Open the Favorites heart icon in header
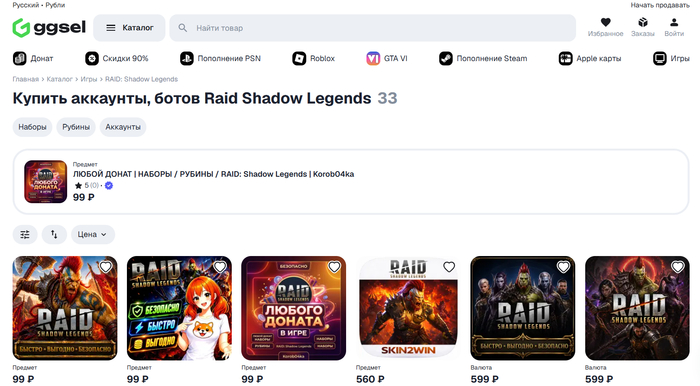The image size is (700, 386). pos(605,22)
